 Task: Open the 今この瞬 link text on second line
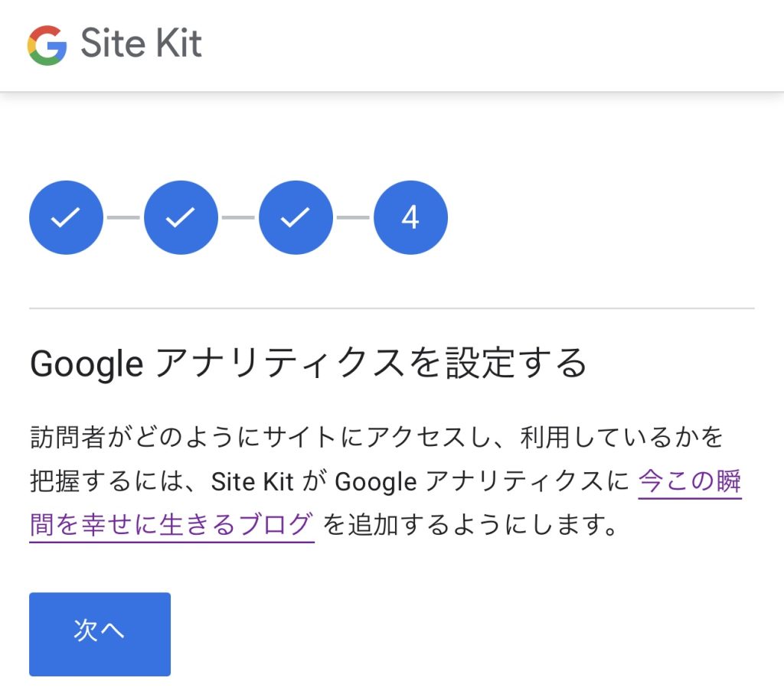click(689, 482)
